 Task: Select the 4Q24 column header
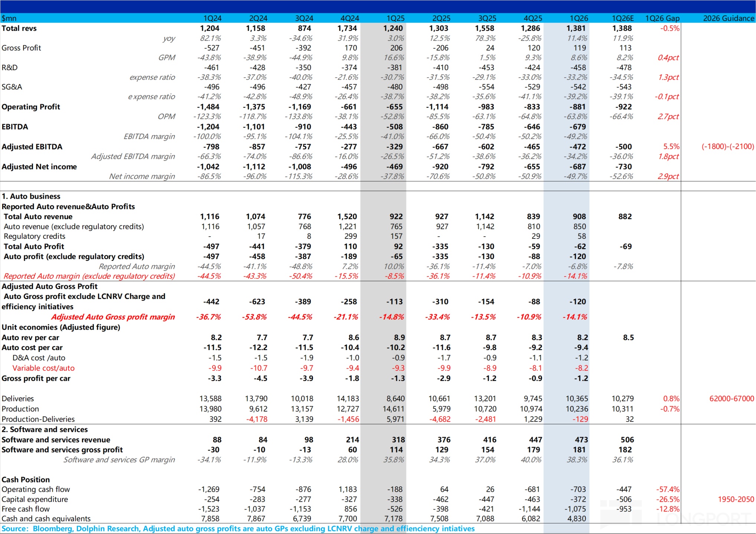[350, 18]
